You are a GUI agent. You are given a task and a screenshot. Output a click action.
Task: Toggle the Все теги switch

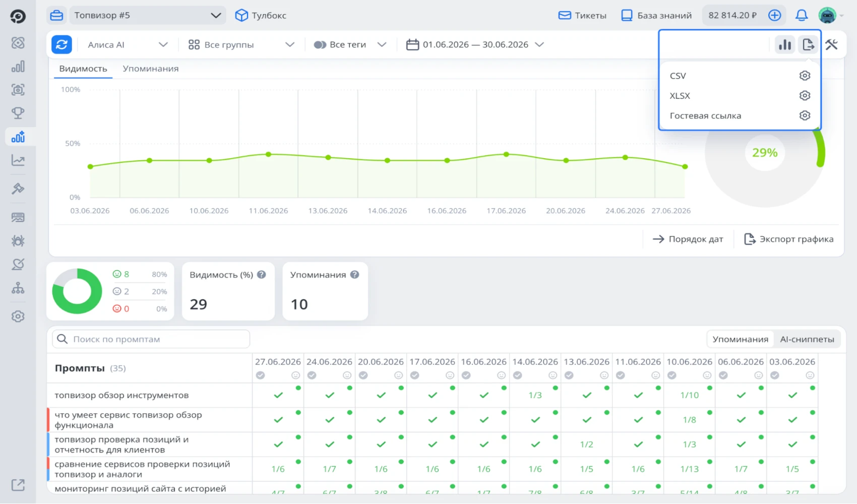(x=320, y=45)
